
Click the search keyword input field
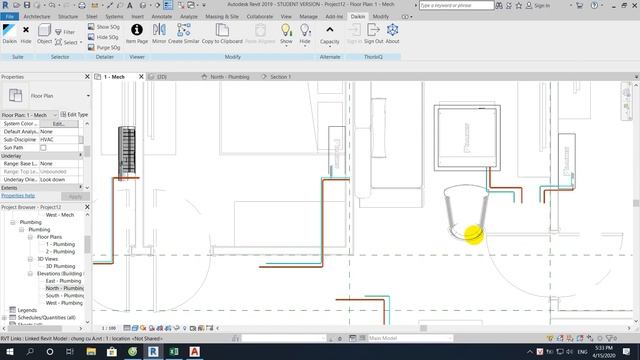click(456, 5)
